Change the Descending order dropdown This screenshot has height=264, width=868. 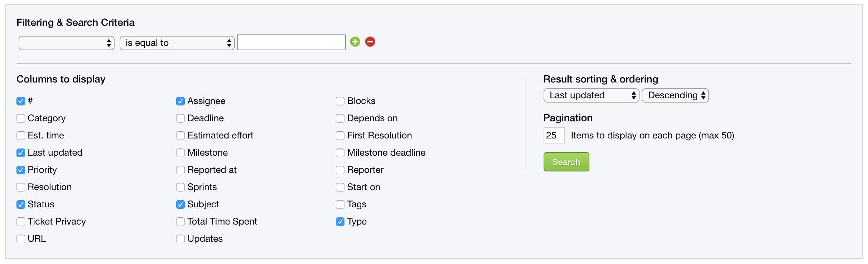[x=675, y=95]
